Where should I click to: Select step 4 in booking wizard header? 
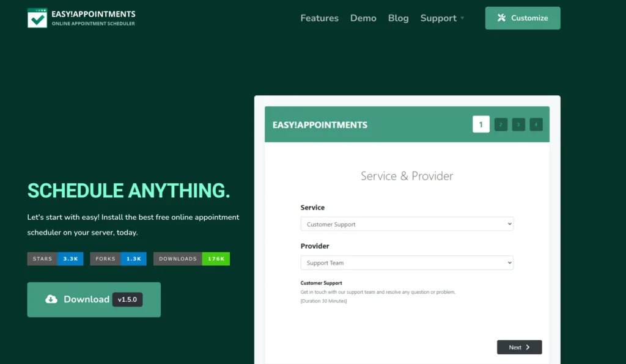point(536,124)
